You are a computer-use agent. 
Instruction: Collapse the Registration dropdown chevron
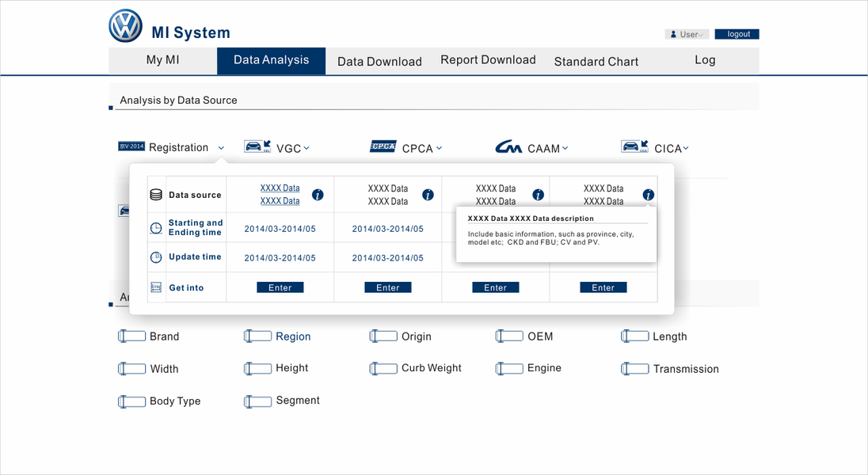[221, 148]
